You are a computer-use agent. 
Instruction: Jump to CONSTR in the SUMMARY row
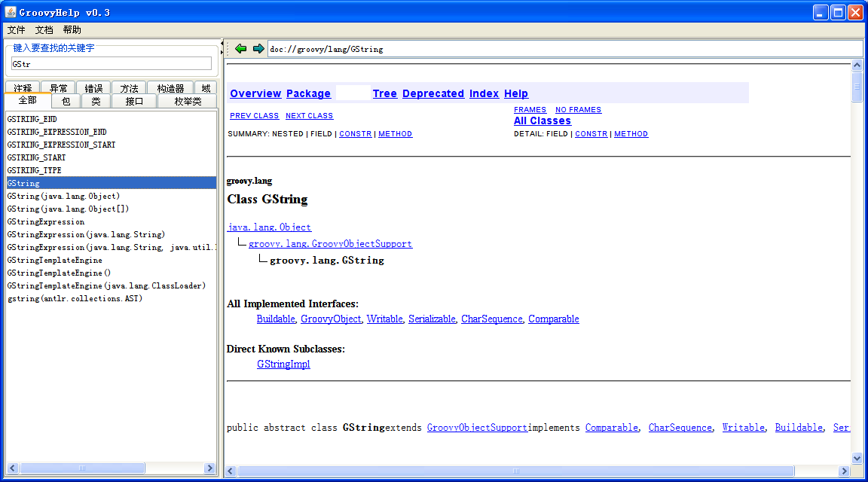pyautogui.click(x=356, y=134)
